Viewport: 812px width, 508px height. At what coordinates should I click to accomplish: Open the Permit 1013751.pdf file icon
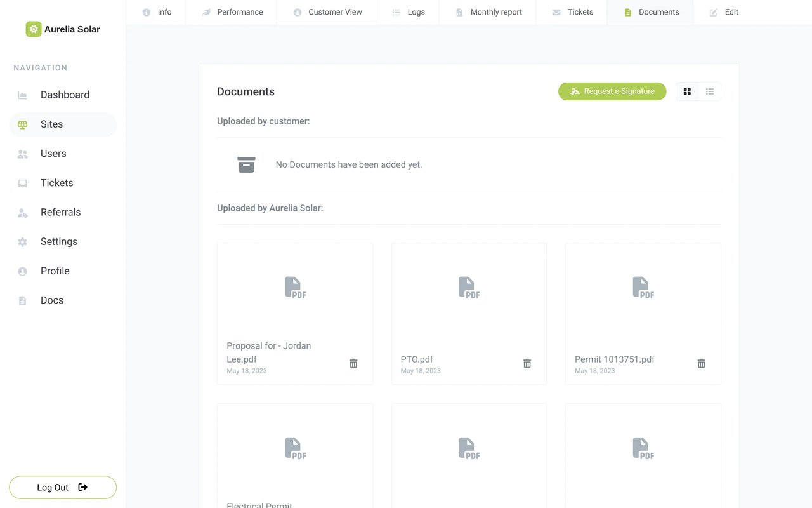click(643, 288)
